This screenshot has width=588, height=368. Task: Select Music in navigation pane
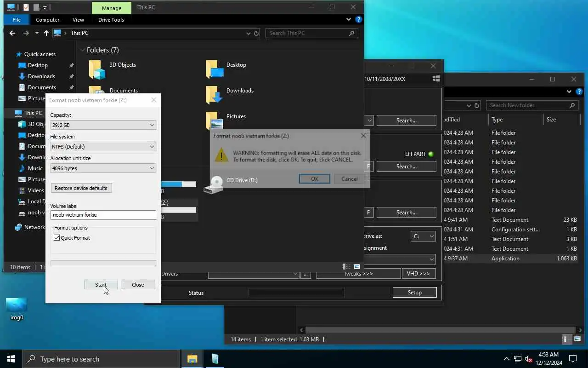(35, 168)
